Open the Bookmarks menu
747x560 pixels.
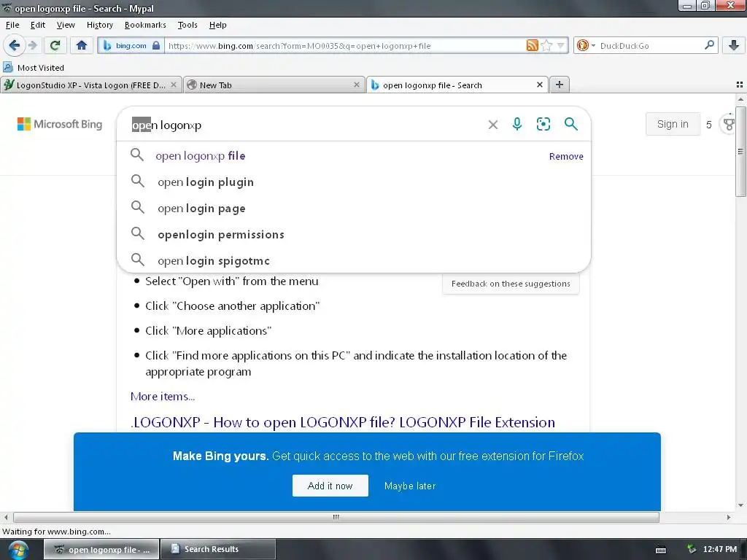(145, 25)
